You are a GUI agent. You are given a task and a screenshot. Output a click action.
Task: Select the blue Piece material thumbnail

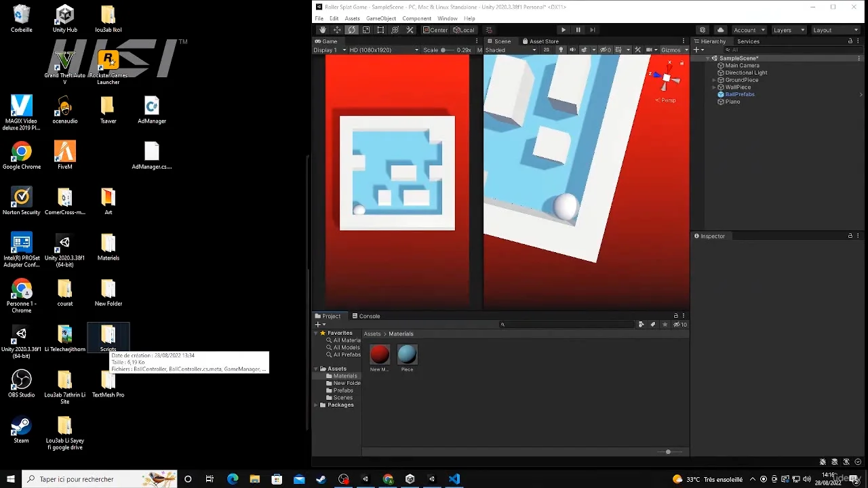coord(407,354)
